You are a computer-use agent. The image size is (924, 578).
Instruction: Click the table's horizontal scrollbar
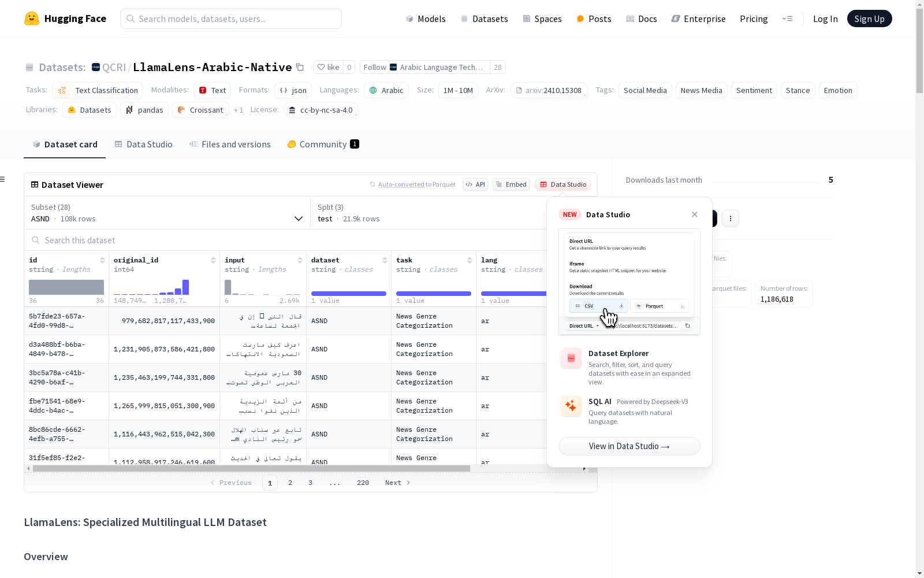coord(251,468)
